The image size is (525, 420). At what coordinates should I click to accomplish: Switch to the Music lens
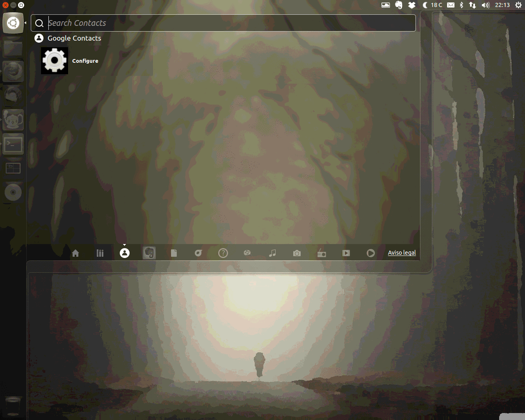pyautogui.click(x=272, y=253)
